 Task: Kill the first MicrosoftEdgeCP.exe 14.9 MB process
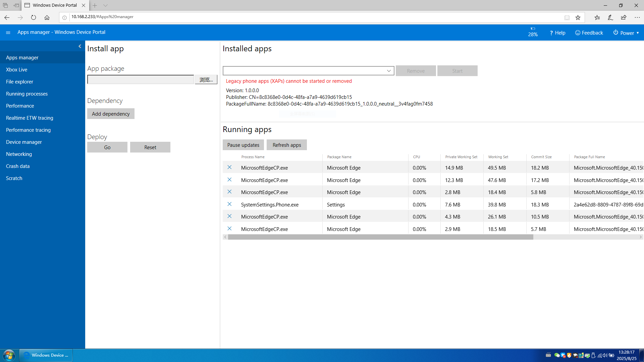pos(229,167)
